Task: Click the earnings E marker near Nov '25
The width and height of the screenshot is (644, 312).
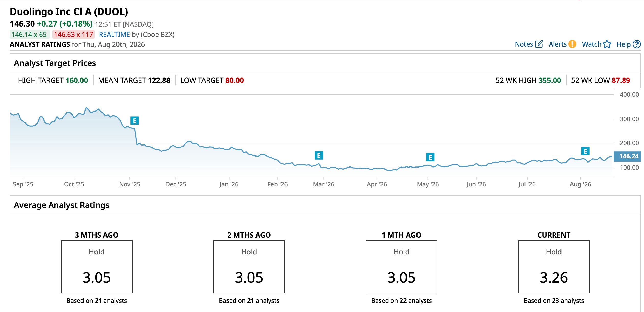Action: (135, 120)
